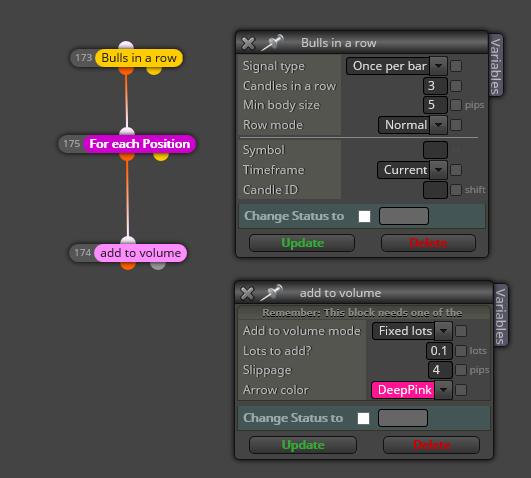Toggle checkbox next to Candle ID shift

click(x=456, y=190)
